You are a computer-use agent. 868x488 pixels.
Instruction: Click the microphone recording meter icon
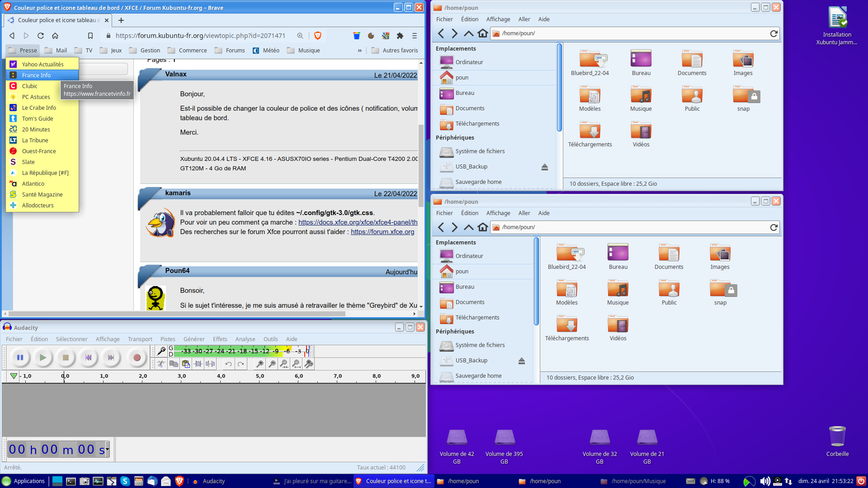161,351
